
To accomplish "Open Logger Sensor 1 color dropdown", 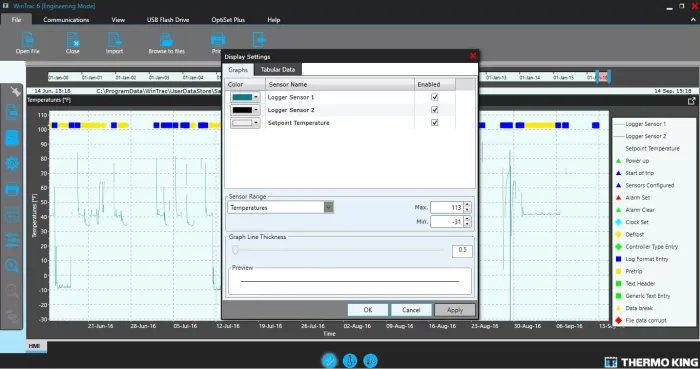I will coord(245,97).
